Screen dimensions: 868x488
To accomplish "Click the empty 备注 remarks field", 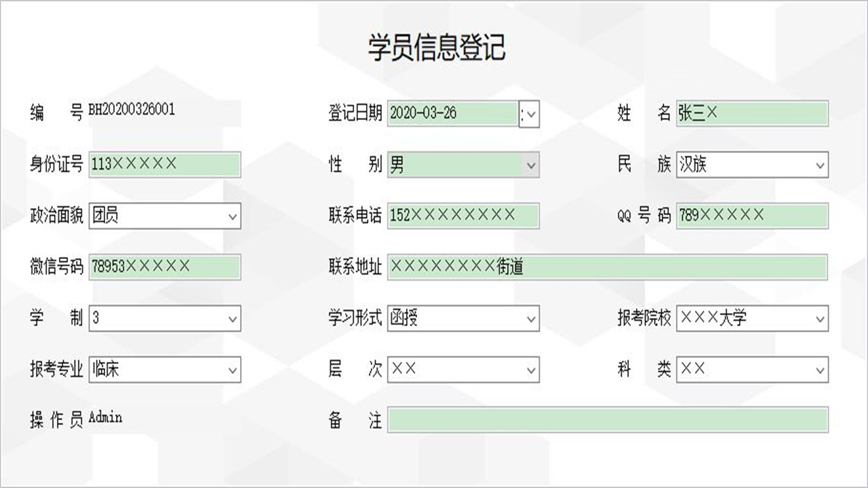I will pyautogui.click(x=607, y=420).
